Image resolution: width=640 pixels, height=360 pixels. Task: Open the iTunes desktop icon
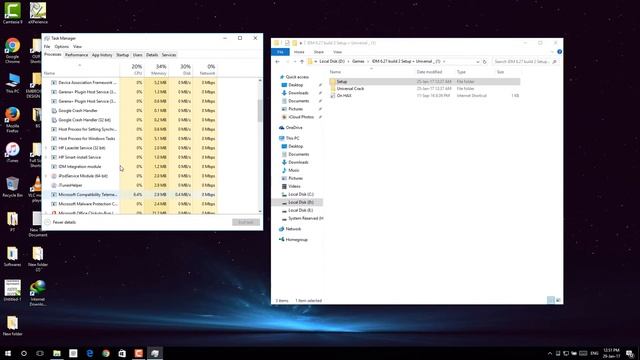click(x=13, y=153)
